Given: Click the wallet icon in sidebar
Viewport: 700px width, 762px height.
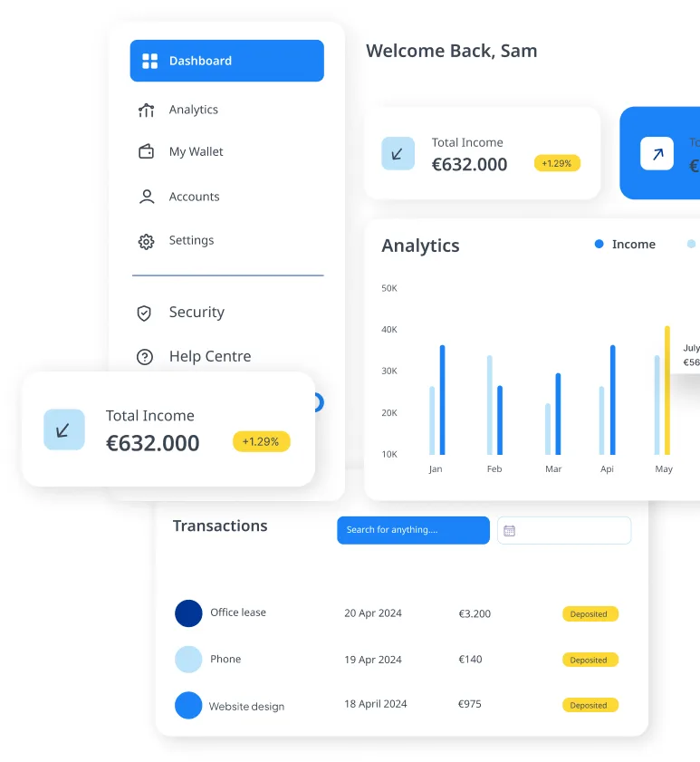Looking at the screenshot, I should click(146, 151).
